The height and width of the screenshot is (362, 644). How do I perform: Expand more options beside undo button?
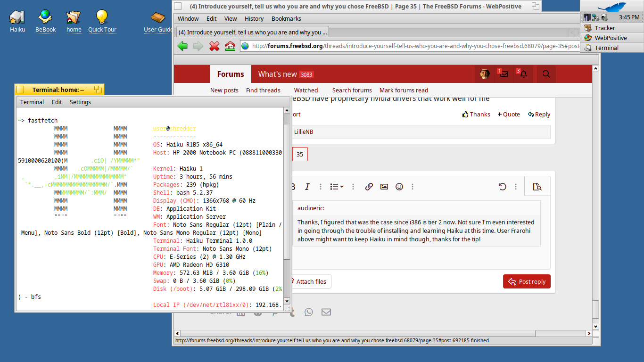[516, 187]
